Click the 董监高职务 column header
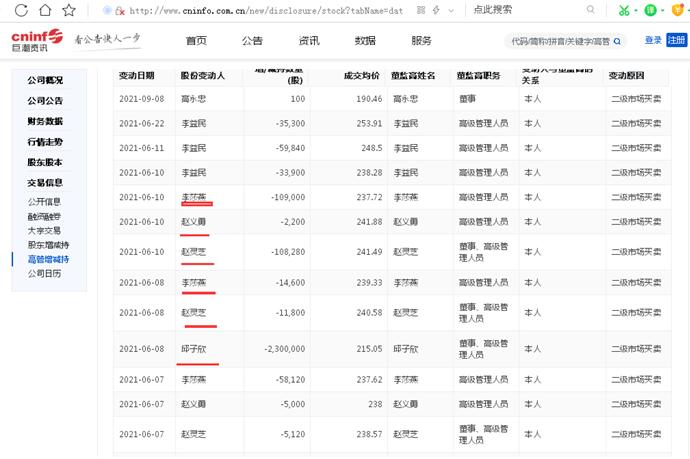 [478, 76]
